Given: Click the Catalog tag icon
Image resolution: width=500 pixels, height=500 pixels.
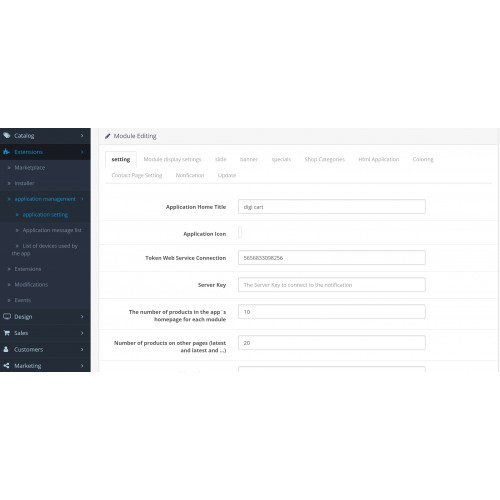Looking at the screenshot, I should (7, 136).
